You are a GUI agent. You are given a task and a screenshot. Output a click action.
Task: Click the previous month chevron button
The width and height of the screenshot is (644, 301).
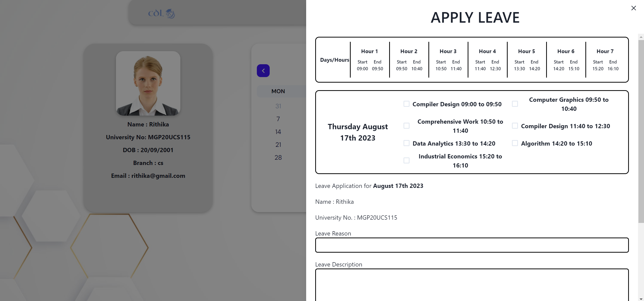263,71
